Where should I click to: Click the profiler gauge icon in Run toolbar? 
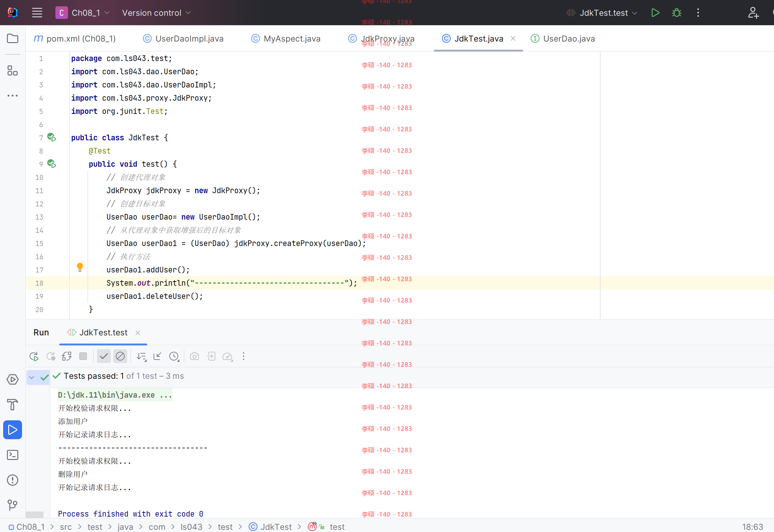(228, 356)
